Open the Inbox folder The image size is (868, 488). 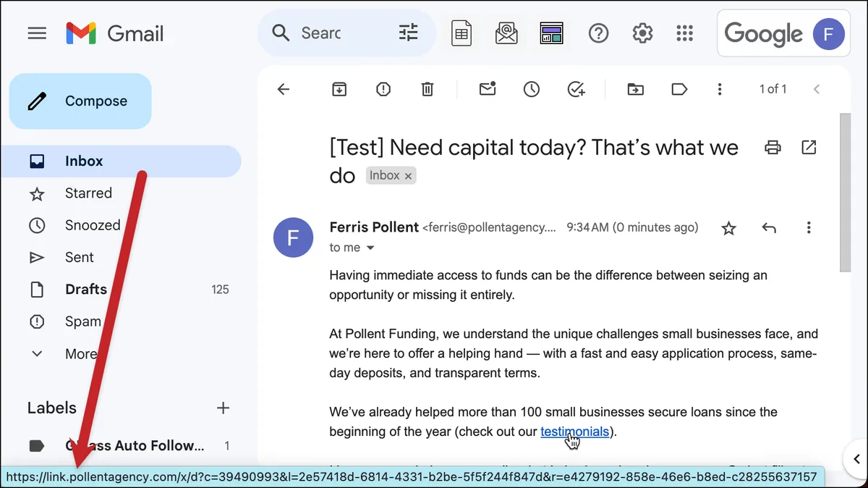[x=121, y=161]
